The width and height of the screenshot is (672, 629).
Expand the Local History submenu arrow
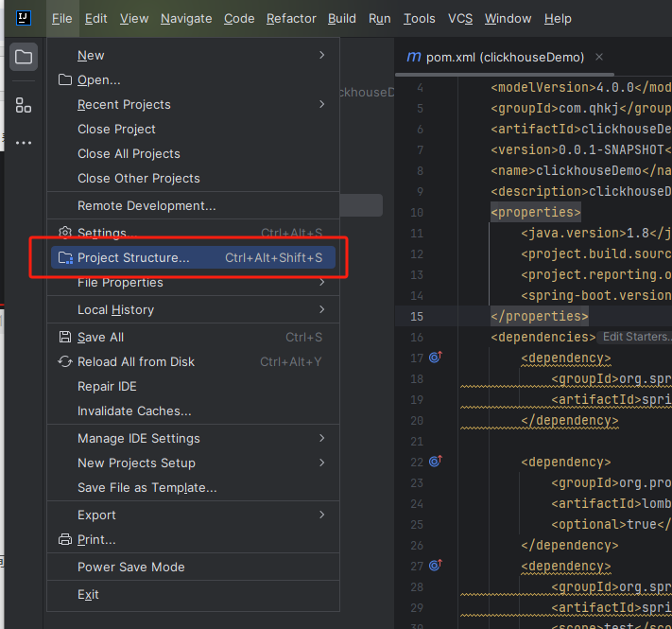[322, 309]
